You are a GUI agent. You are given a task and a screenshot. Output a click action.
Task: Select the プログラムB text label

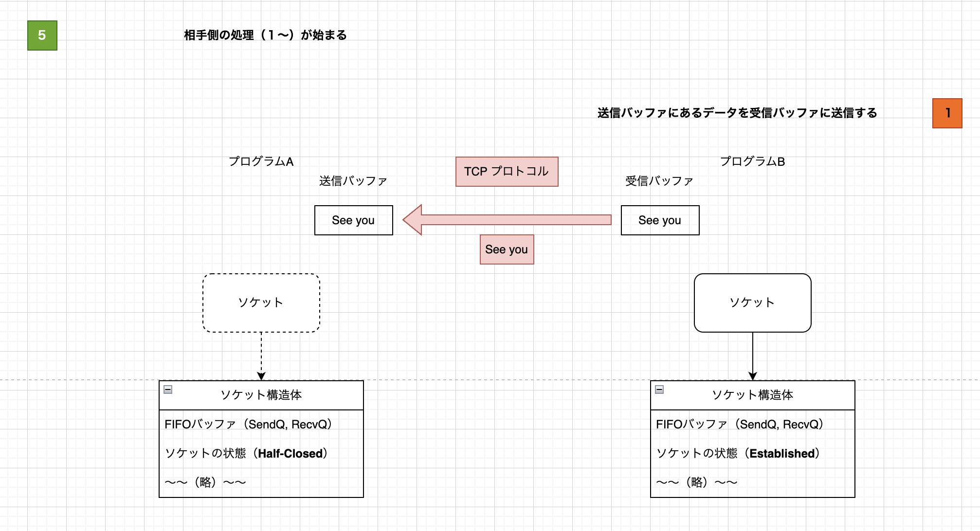click(x=752, y=161)
